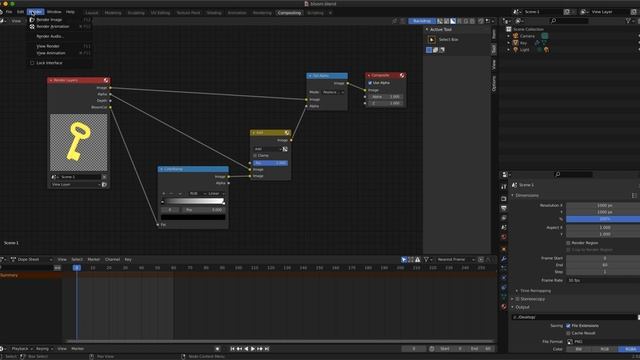
Task: Adjust the resolution percentage slider
Action: pyautogui.click(x=603, y=219)
